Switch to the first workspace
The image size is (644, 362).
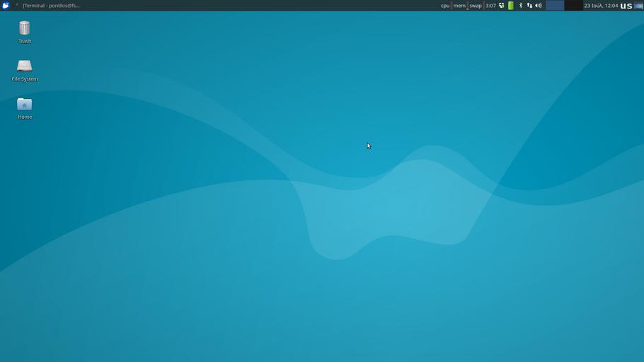click(555, 6)
